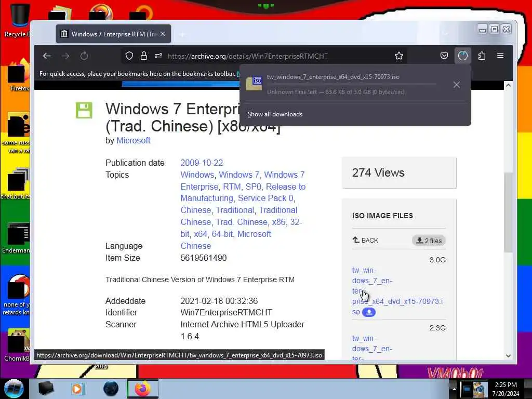Select the ChomikB desktop icon
532x399 pixels.
pyautogui.click(x=17, y=345)
